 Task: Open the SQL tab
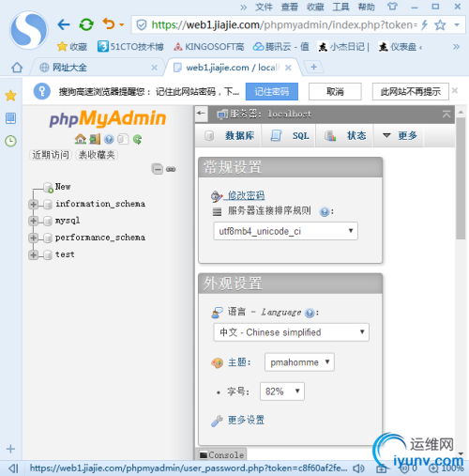pos(289,135)
